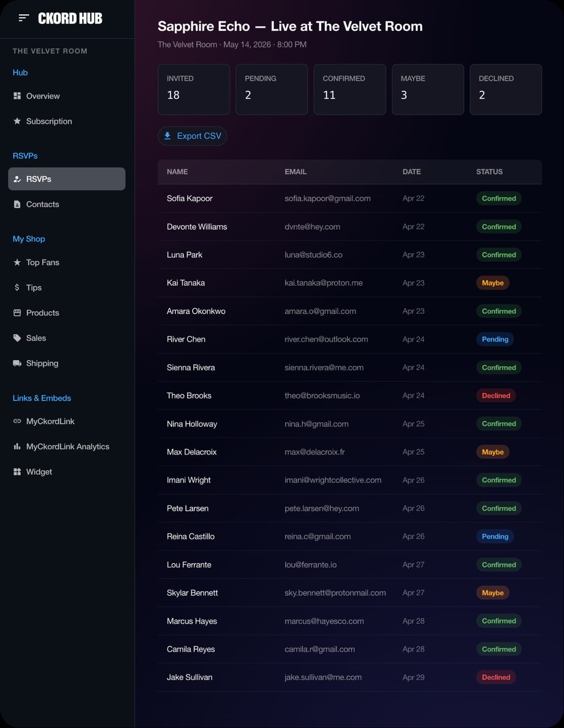Click the Overview grid icon in sidebar

point(17,96)
